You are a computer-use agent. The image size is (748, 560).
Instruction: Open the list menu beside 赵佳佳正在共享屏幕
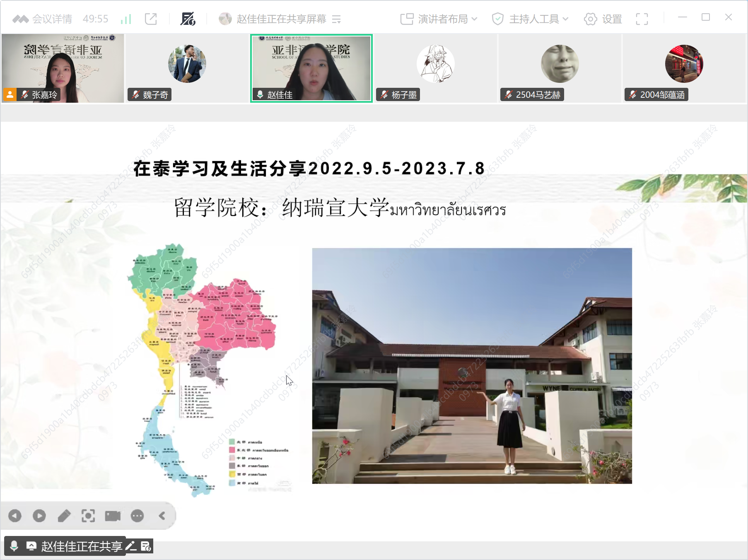coord(336,19)
